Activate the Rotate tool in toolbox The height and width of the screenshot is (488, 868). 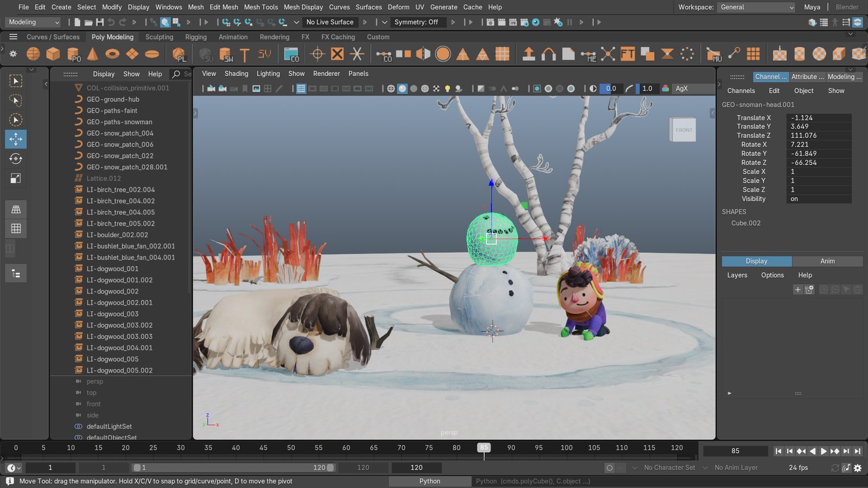pos(16,159)
